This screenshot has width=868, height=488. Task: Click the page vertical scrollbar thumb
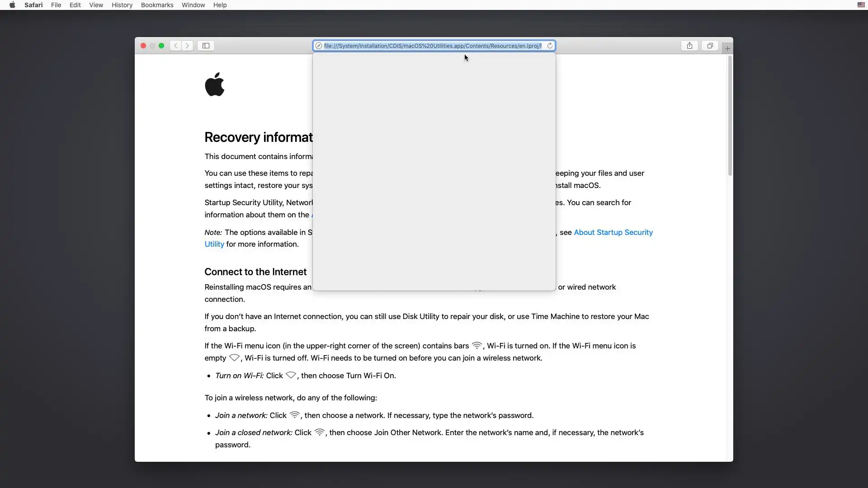(730, 115)
